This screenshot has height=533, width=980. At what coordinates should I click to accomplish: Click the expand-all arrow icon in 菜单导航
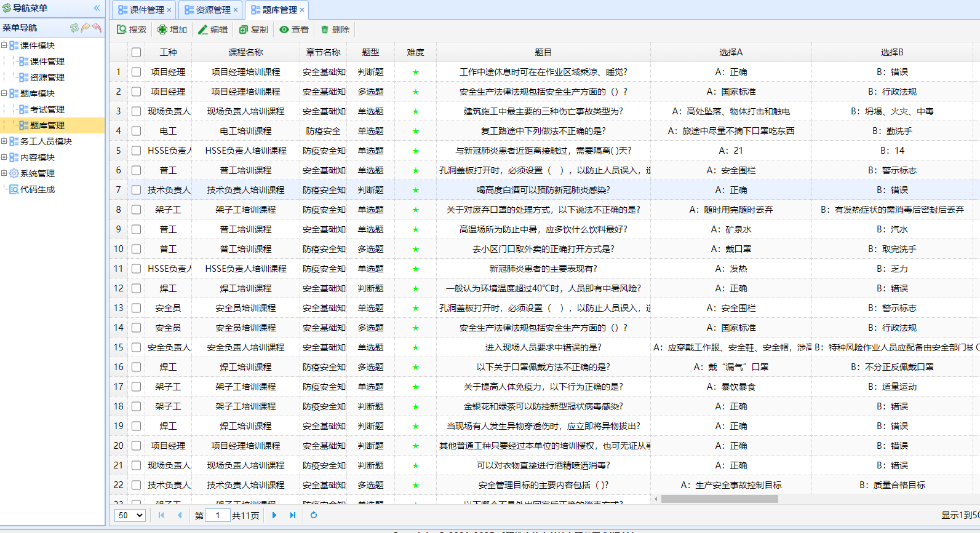pos(86,28)
